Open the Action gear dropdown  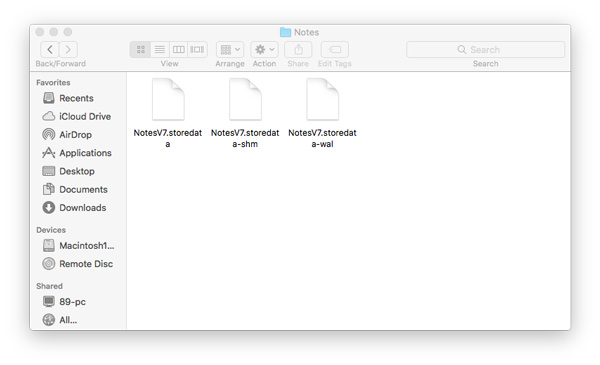pyautogui.click(x=264, y=49)
